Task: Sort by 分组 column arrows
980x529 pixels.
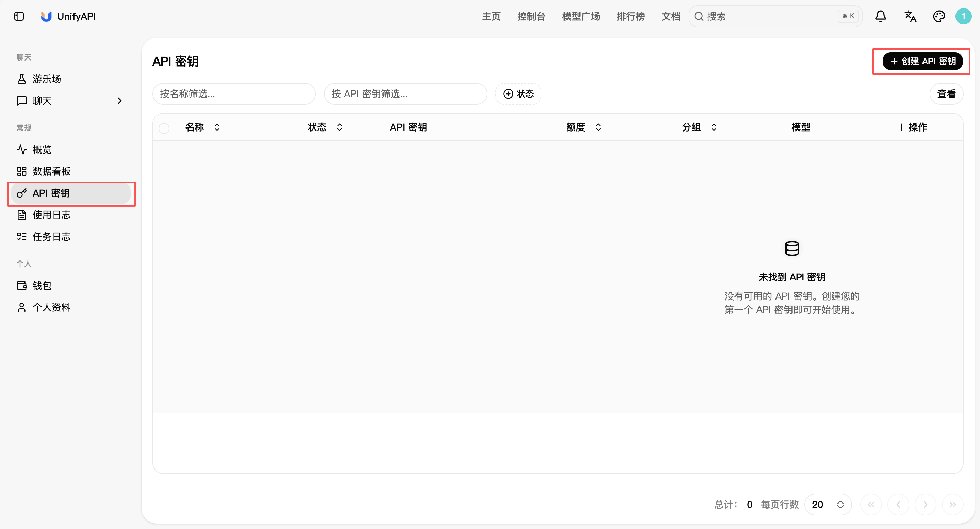Action: tap(714, 127)
